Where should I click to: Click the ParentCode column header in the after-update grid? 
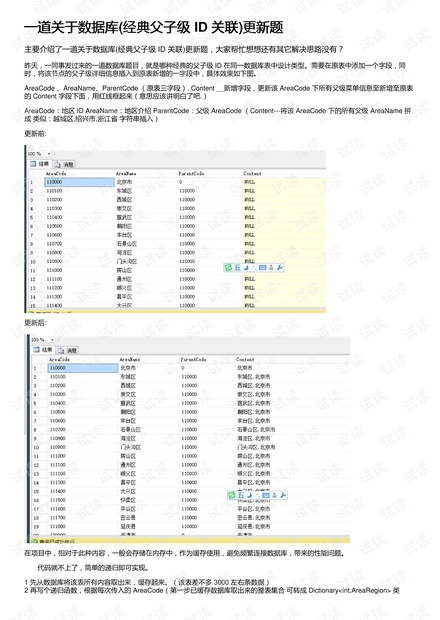click(x=193, y=359)
